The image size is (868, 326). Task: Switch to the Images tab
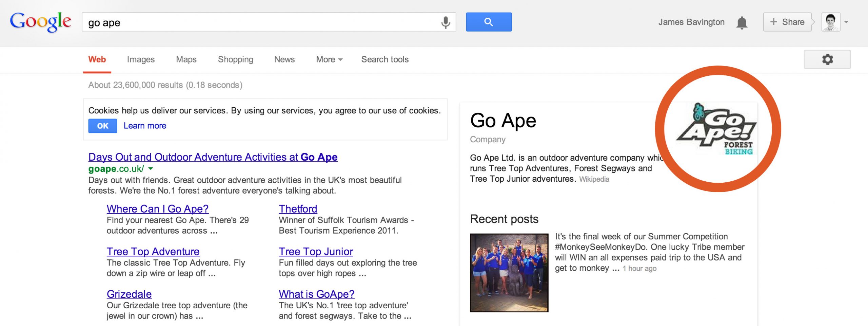(141, 59)
